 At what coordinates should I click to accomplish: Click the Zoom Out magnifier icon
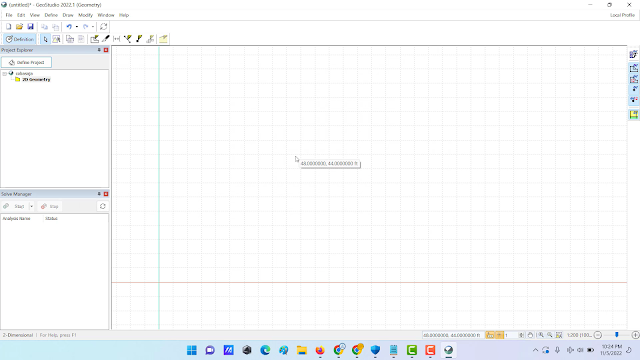point(550,335)
